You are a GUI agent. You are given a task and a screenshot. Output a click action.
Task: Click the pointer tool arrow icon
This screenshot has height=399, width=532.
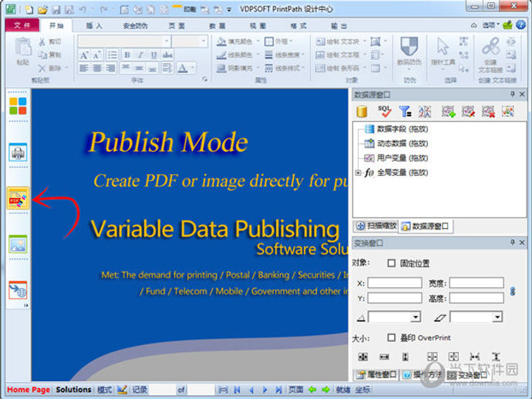pos(443,46)
